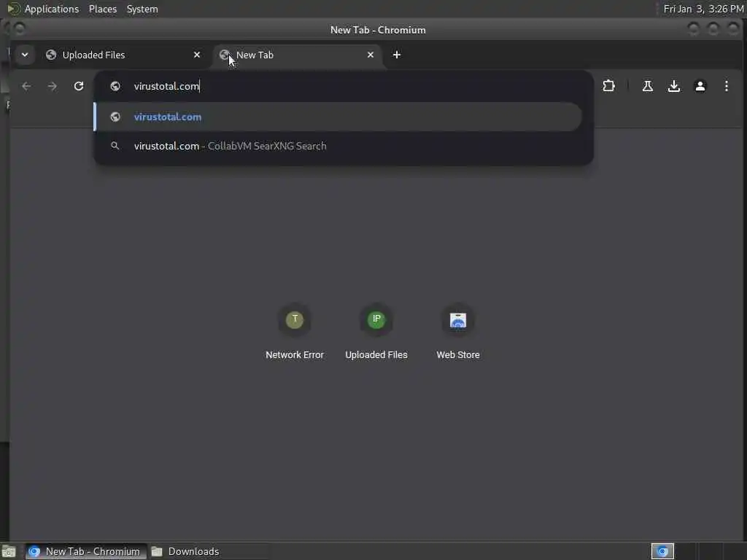This screenshot has width=747, height=560.
Task: Open the Extensions puzzle icon
Action: pos(609,86)
